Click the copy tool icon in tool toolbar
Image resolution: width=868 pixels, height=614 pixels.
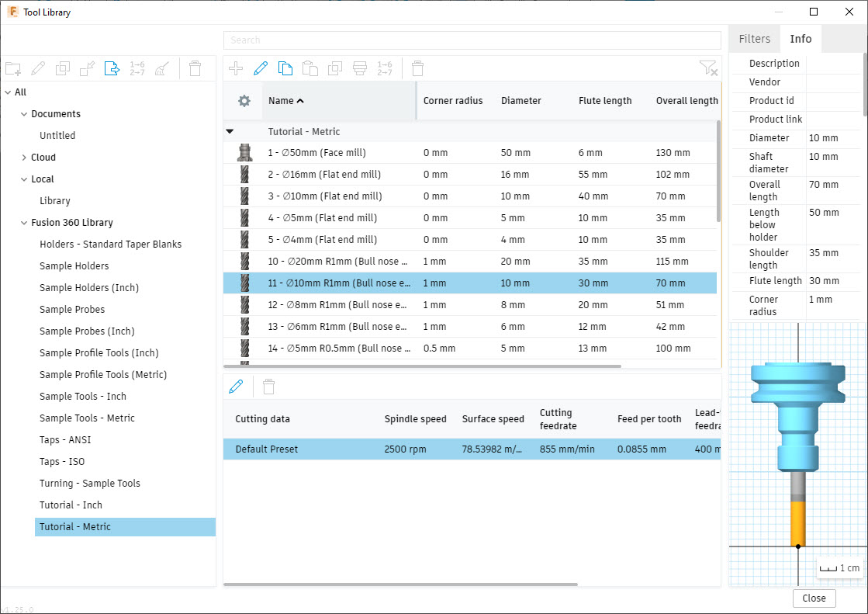point(285,68)
